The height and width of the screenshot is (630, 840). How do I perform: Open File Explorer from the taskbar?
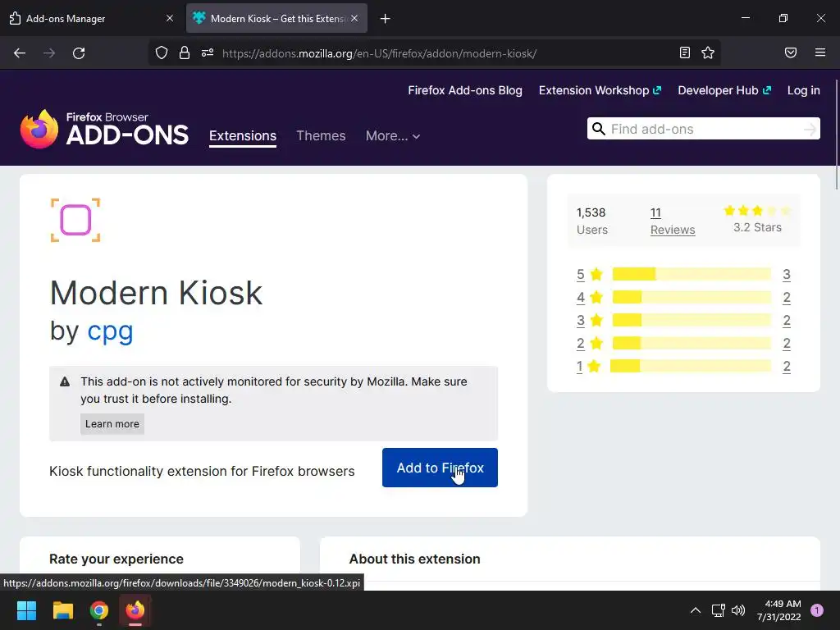pos(62,610)
